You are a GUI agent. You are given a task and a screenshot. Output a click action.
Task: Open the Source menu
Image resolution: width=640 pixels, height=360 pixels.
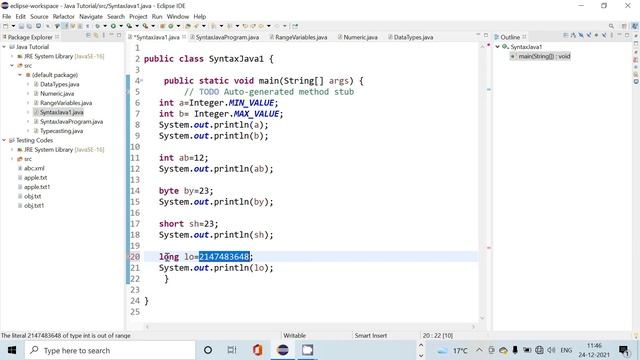[x=39, y=16]
